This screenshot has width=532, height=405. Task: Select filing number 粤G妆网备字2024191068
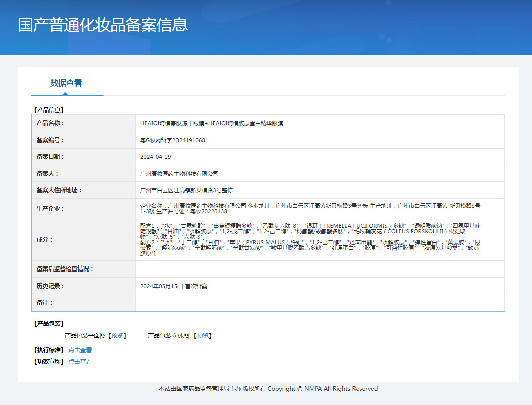(x=172, y=140)
